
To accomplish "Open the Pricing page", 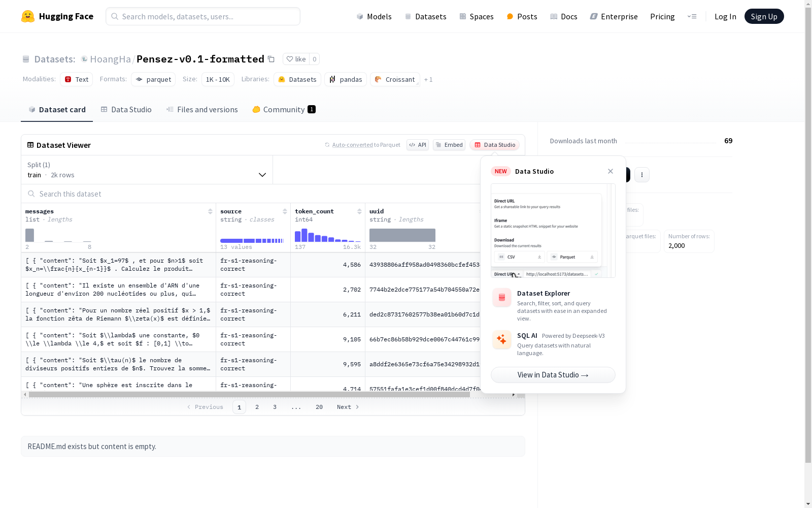I will (662, 16).
